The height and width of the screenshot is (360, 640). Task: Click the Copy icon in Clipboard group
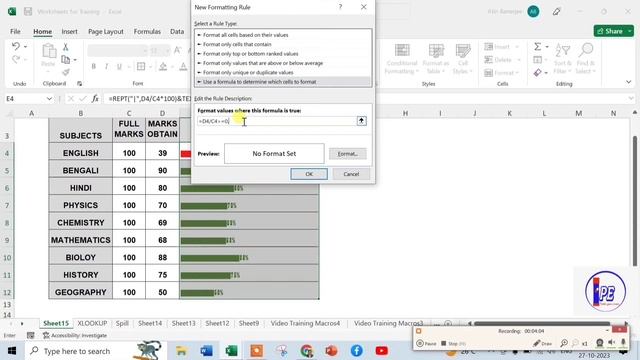[x=65, y=60]
